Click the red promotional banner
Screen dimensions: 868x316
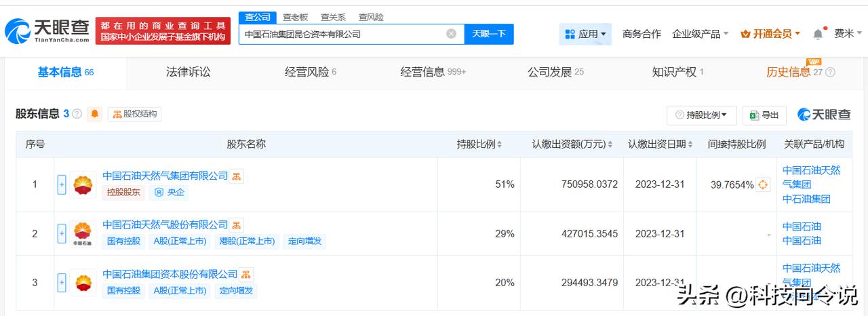[163, 31]
